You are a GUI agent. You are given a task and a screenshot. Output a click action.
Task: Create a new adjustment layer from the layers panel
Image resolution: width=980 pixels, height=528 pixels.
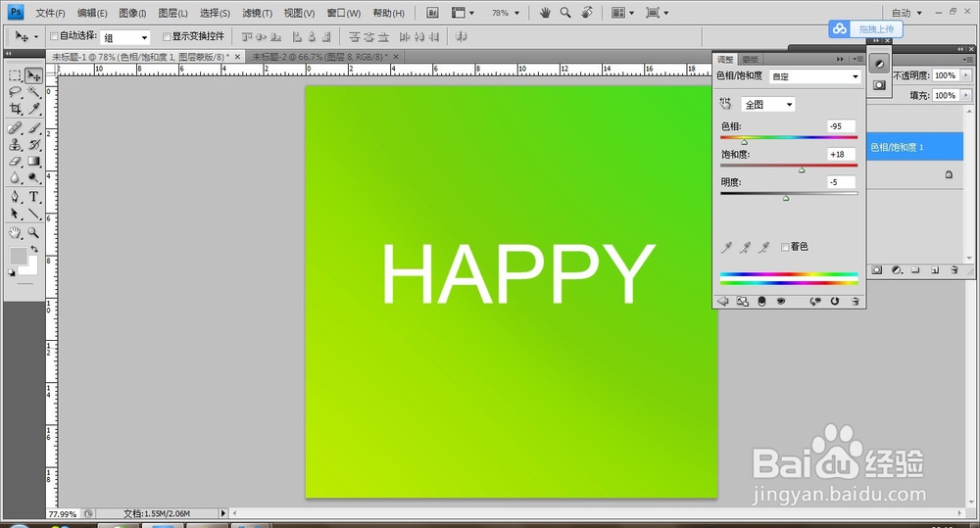897,270
